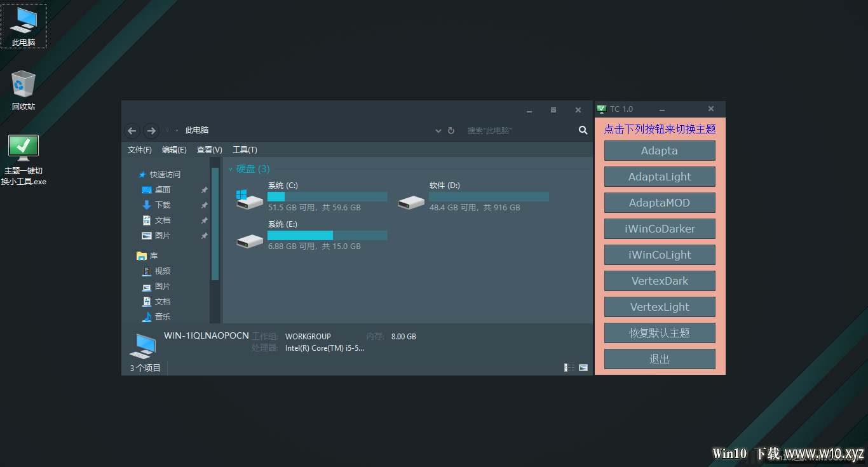Switch to details view icon in status bar
The height and width of the screenshot is (467, 868).
coord(569,367)
